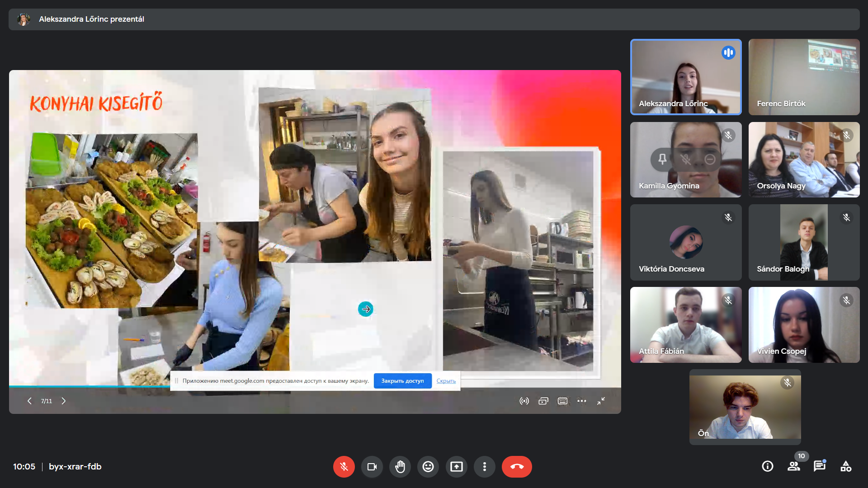Open meeting details info icon
This screenshot has height=488, width=868.
768,466
